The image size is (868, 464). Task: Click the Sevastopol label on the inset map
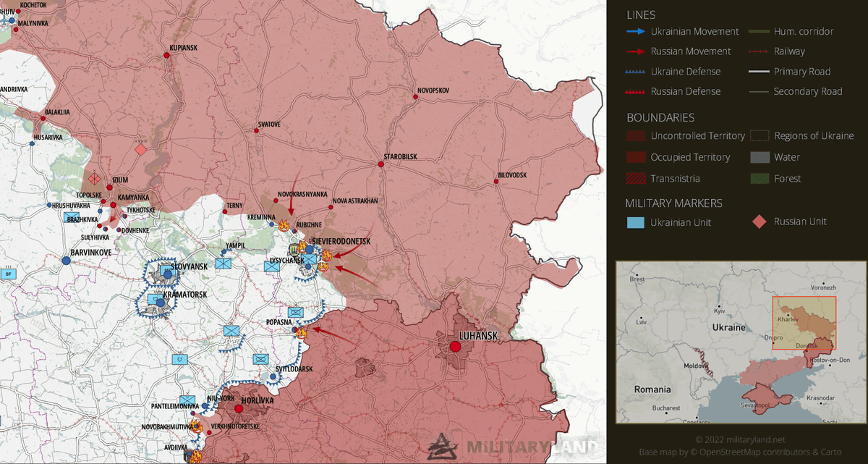(754, 405)
